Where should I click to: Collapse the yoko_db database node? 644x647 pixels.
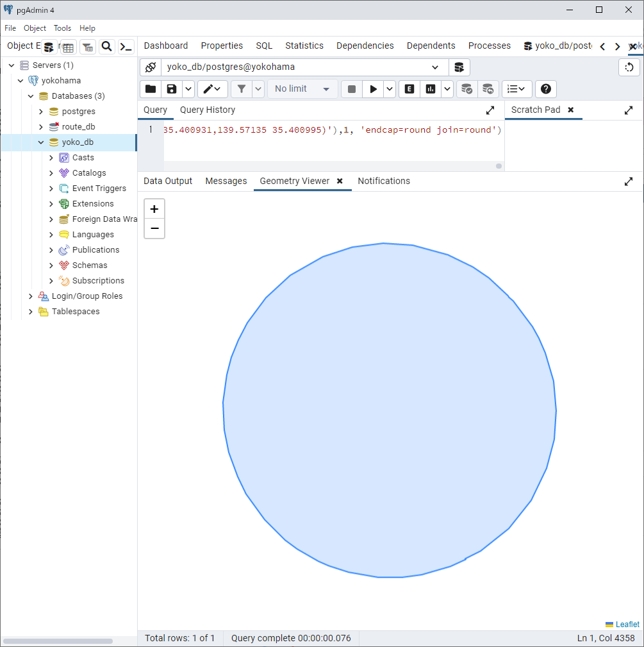[x=41, y=142]
